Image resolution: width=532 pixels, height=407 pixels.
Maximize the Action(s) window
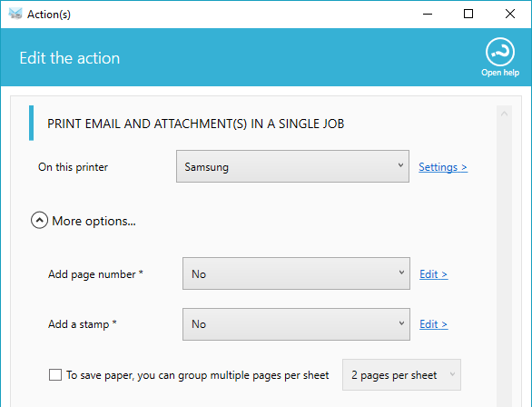(x=468, y=14)
